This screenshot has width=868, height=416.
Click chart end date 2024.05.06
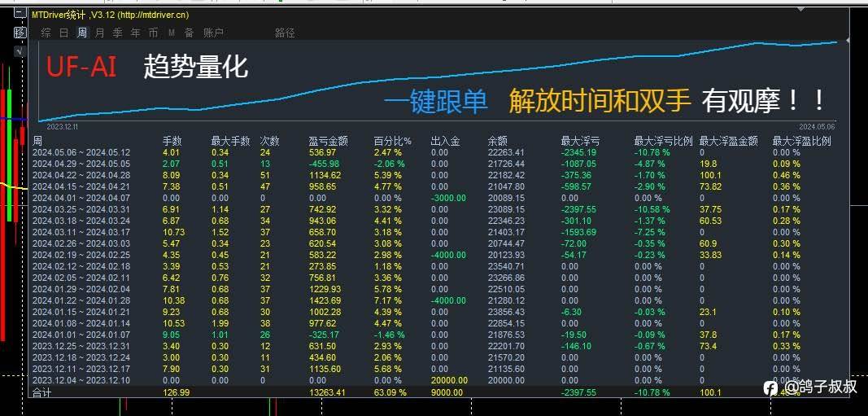click(x=817, y=127)
